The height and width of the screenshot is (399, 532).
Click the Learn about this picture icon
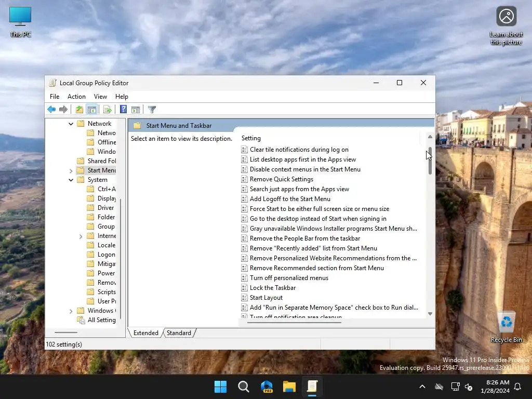[506, 26]
